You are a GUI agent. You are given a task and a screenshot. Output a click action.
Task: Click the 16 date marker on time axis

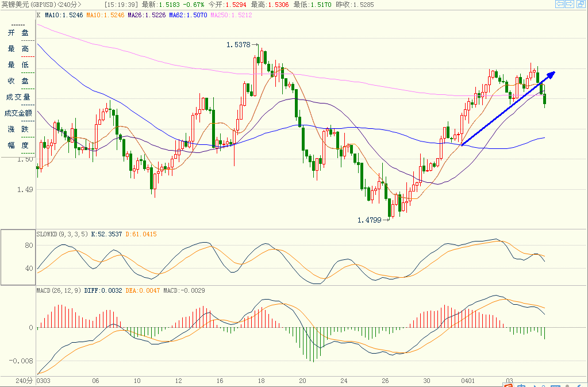click(x=220, y=381)
